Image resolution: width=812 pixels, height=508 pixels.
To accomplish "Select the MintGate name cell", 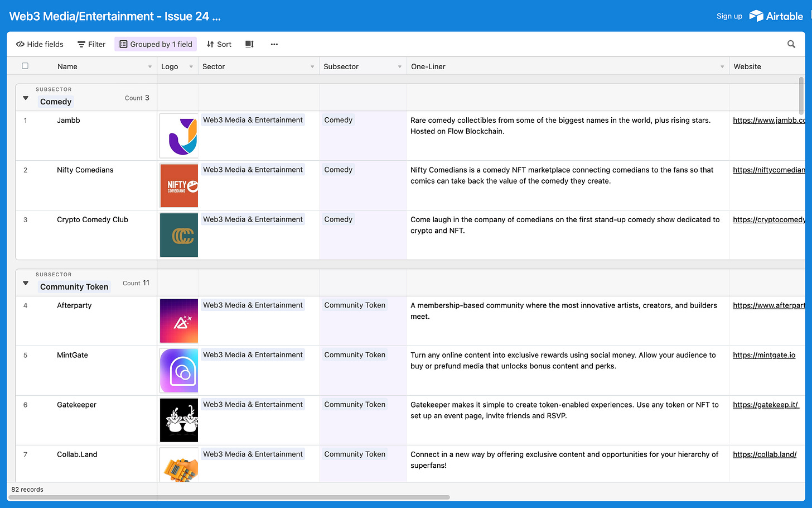I will point(86,371).
